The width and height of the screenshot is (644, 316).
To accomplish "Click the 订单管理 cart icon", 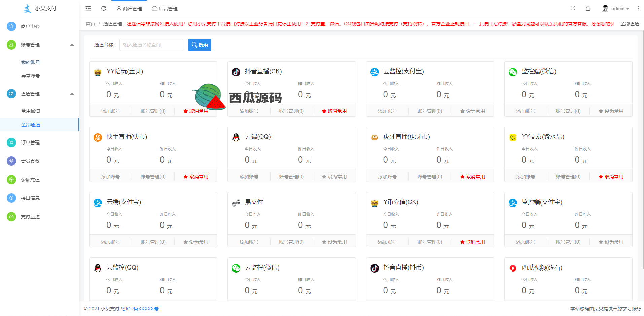I will tap(11, 143).
